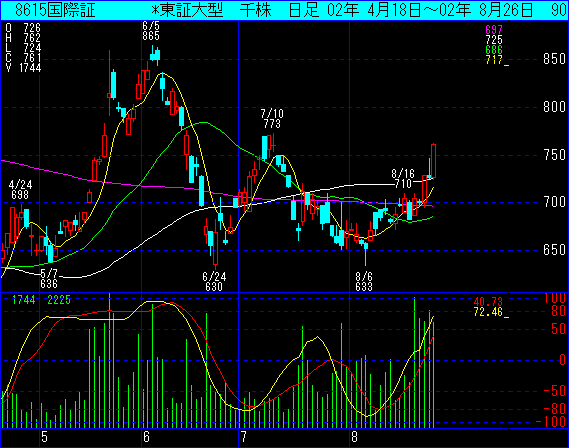Click the oscillator axis label -100
The width and height of the screenshot is (569, 448).
coord(551,422)
